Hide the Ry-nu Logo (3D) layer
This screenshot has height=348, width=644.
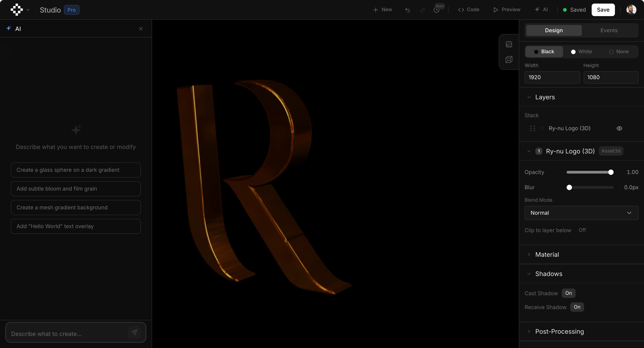619,129
